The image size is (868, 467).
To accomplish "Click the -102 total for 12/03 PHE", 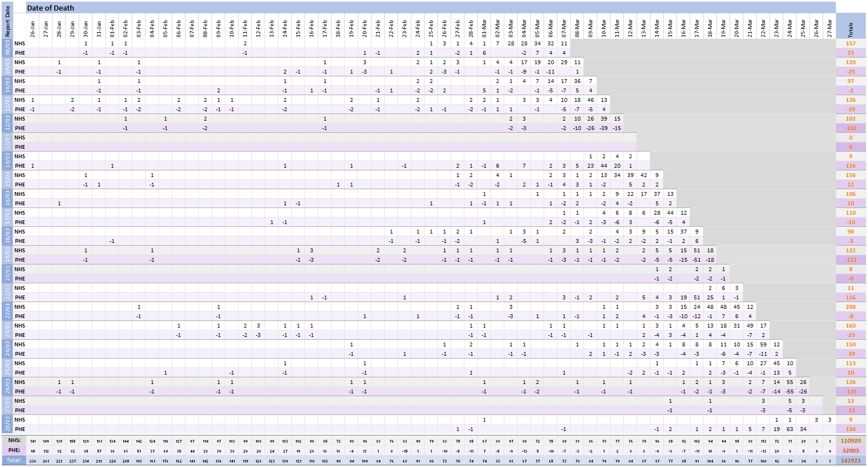I will tap(851, 128).
